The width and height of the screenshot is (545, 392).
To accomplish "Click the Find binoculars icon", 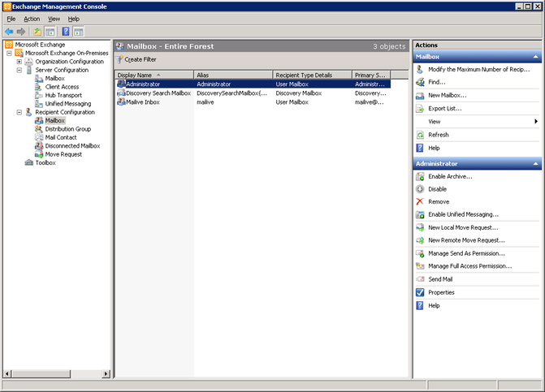I will coord(420,82).
